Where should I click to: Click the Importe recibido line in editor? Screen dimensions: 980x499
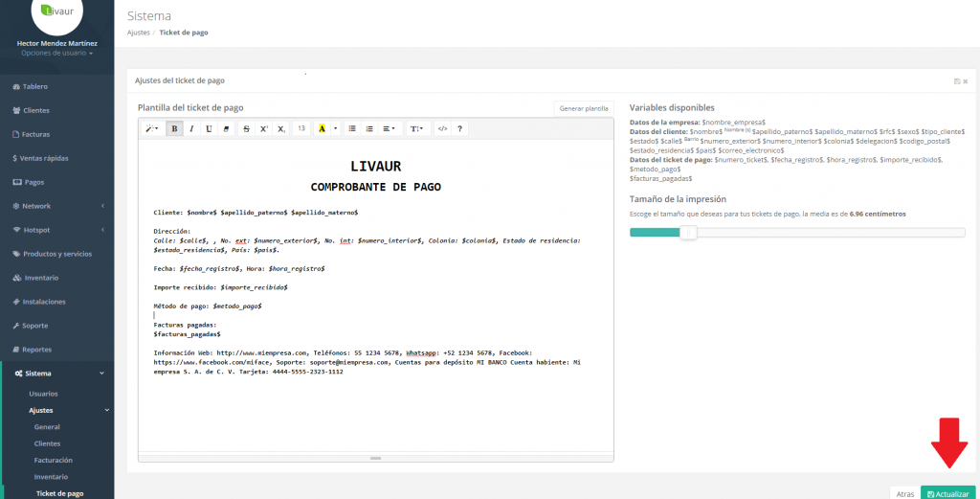coord(221,287)
